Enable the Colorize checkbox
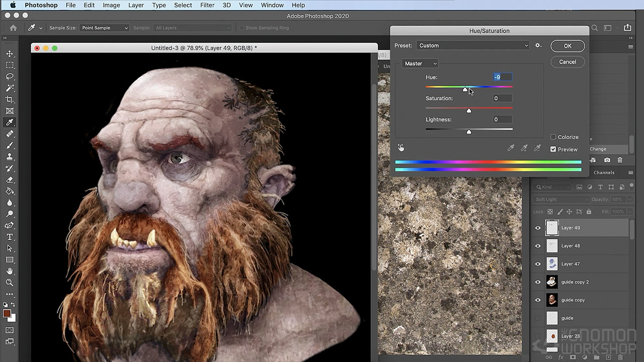This screenshot has width=644, height=362. click(553, 137)
